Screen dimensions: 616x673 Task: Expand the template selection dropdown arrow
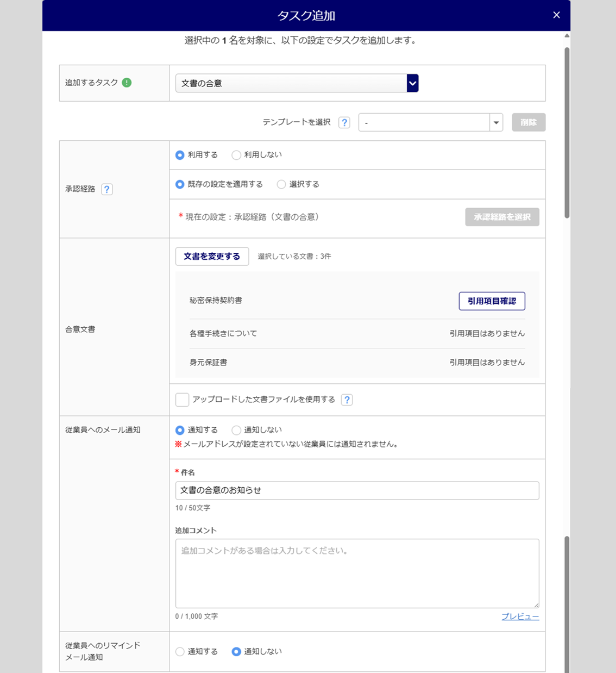coord(496,122)
